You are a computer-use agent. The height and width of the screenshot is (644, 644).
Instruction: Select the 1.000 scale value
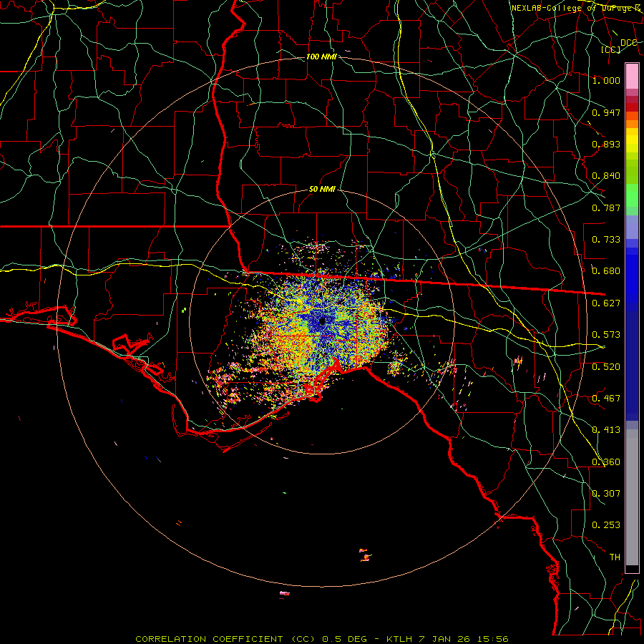[606, 80]
